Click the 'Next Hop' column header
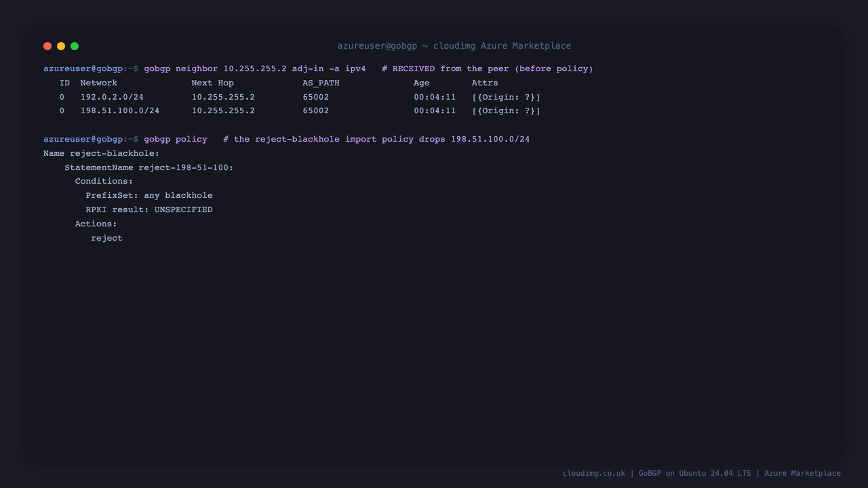 pos(212,83)
